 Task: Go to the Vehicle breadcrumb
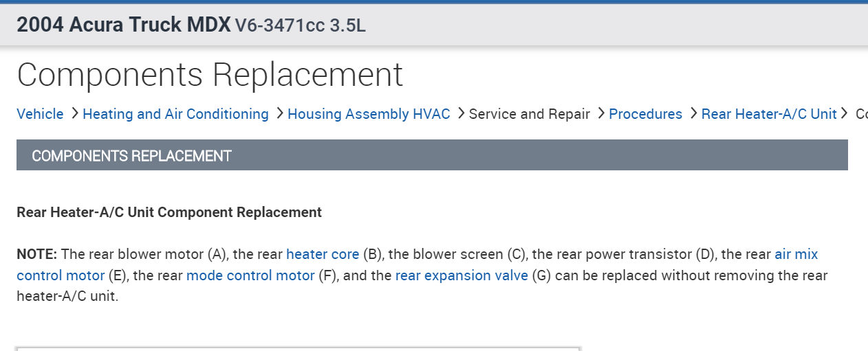pos(40,114)
